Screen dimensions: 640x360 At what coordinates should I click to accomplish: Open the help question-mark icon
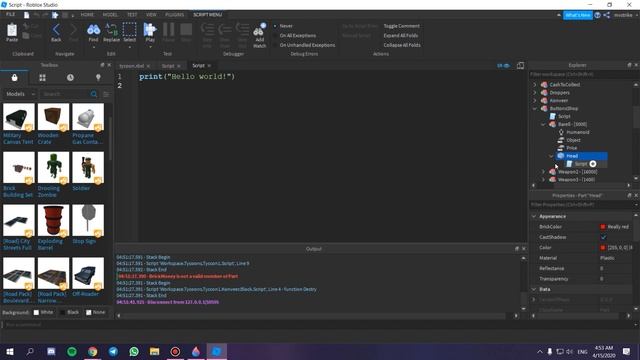tap(598, 15)
